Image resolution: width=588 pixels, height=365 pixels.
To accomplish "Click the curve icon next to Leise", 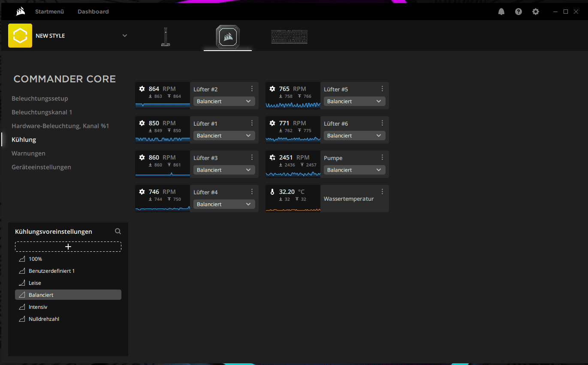I will (22, 283).
